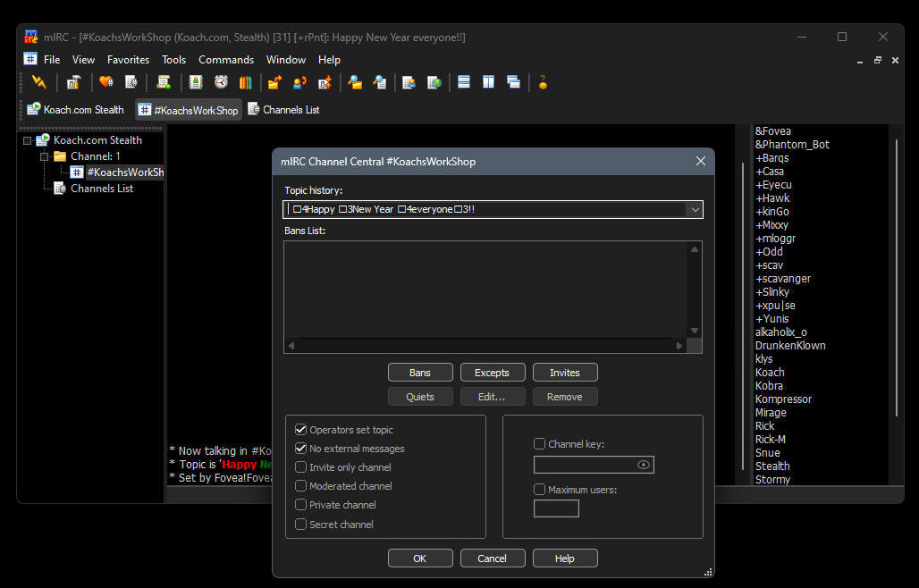Open mIRC Options from the toolbar
Screen dimensions: 919x588
click(x=73, y=82)
